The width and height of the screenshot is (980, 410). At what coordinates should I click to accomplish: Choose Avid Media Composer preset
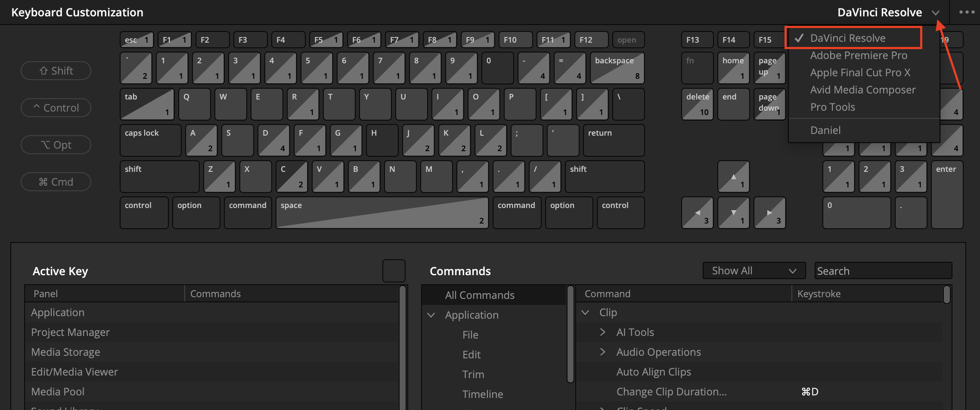coord(863,90)
